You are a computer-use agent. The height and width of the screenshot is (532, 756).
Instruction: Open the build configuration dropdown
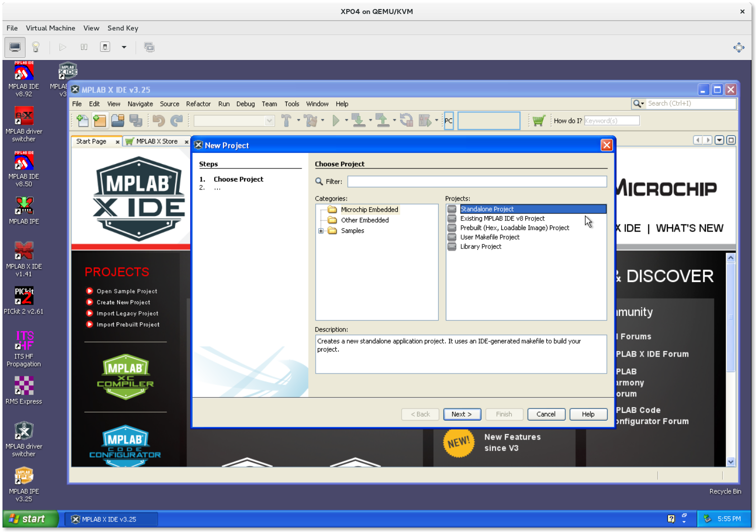(234, 120)
